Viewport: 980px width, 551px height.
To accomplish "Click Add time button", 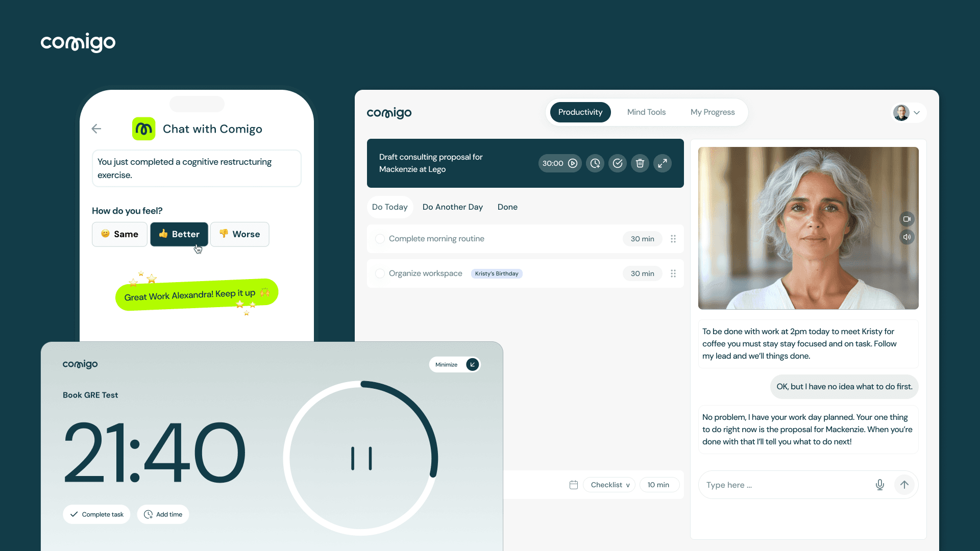I will [163, 514].
